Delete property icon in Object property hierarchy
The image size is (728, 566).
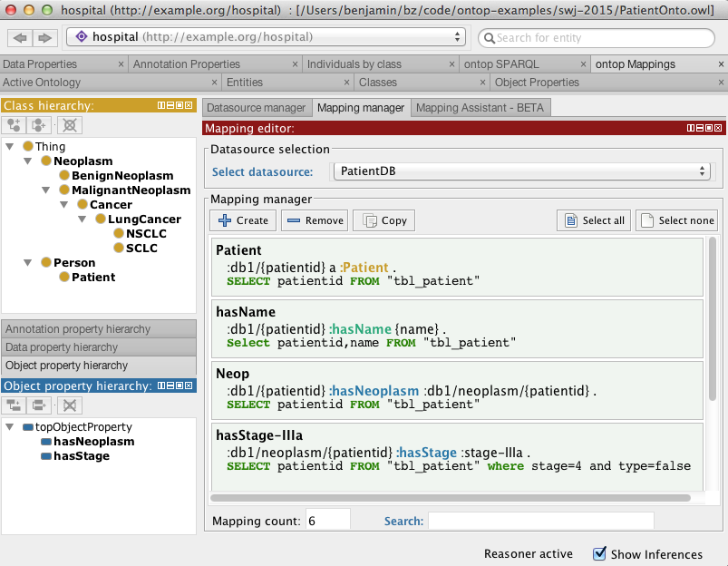point(70,405)
